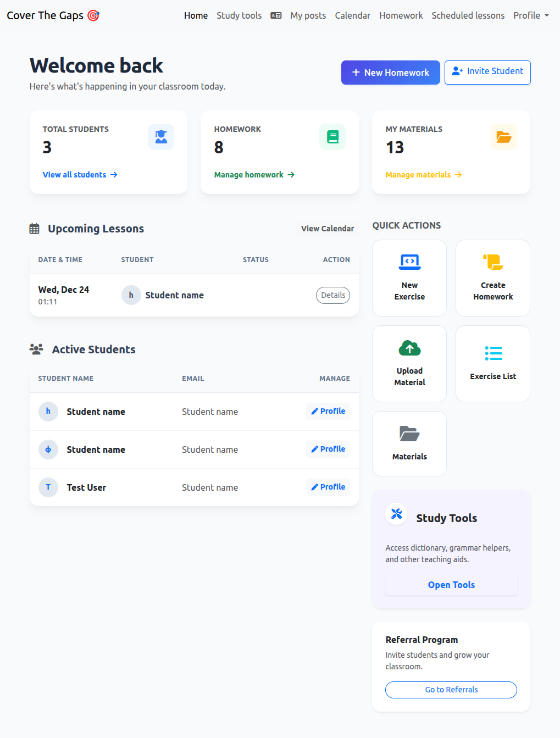
Task: Click the Study Tools puzzle icon
Action: click(x=396, y=514)
